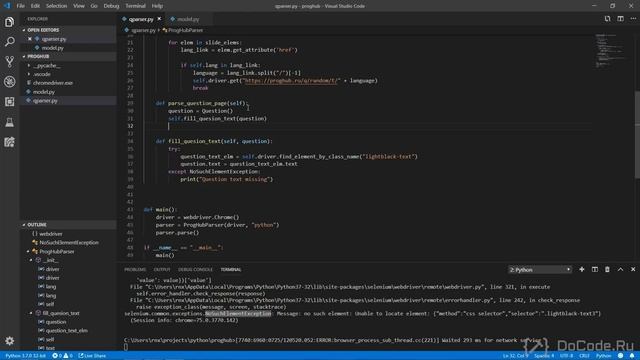640x360 pixels.
Task: Open the Terminal menu
Action: 135,6
